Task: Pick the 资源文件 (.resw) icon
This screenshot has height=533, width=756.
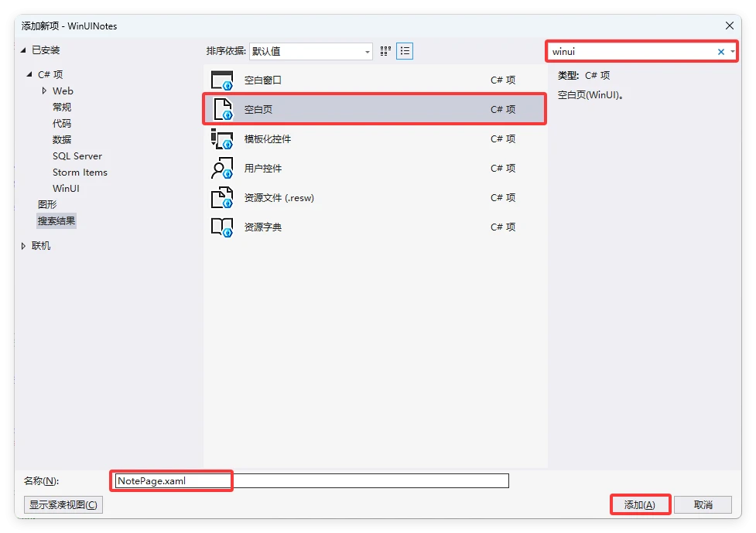Action: 222,198
